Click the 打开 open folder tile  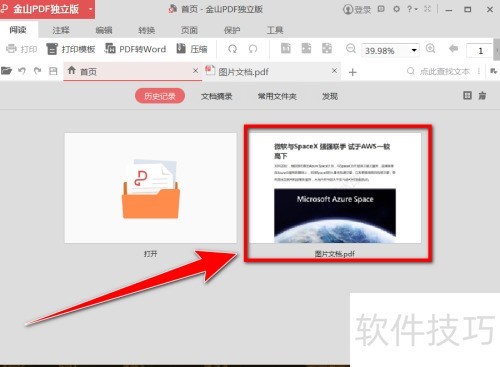tap(151, 188)
